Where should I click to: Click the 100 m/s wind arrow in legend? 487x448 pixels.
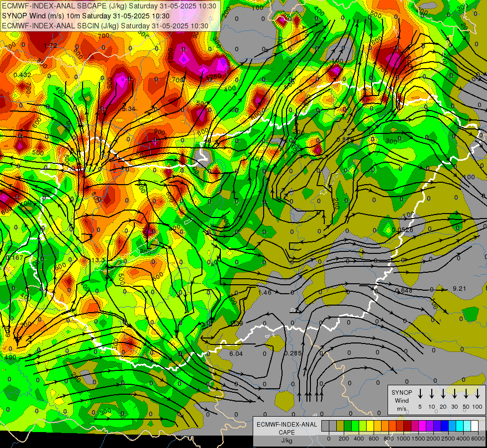(x=478, y=393)
